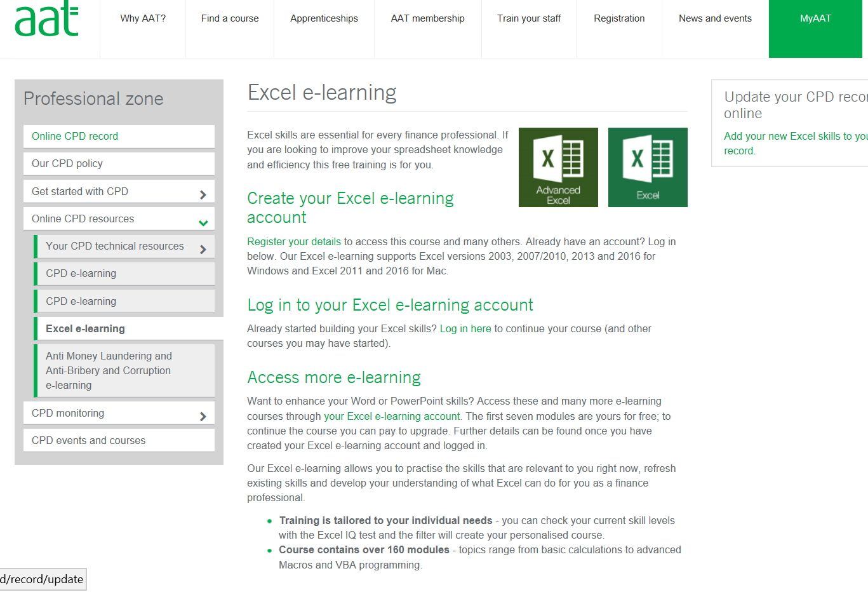This screenshot has width=868, height=592.
Task: Open the Why AAT? menu
Action: pyautogui.click(x=142, y=18)
